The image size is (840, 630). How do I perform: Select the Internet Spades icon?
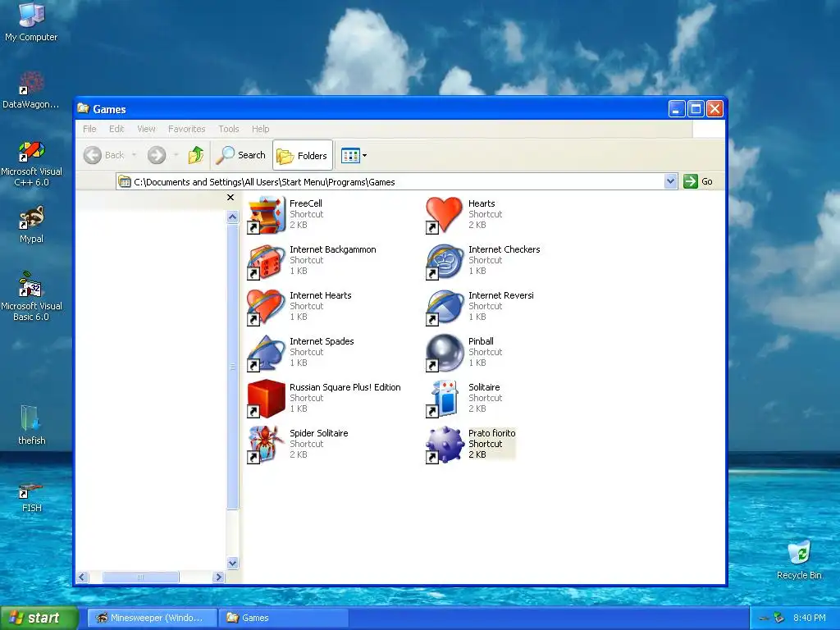pos(266,353)
